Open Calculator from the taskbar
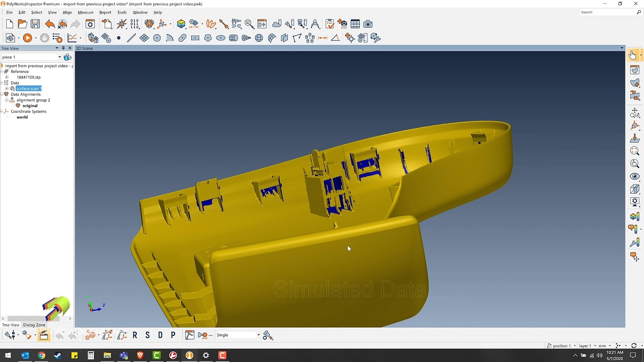The width and height of the screenshot is (644, 362). (91, 355)
